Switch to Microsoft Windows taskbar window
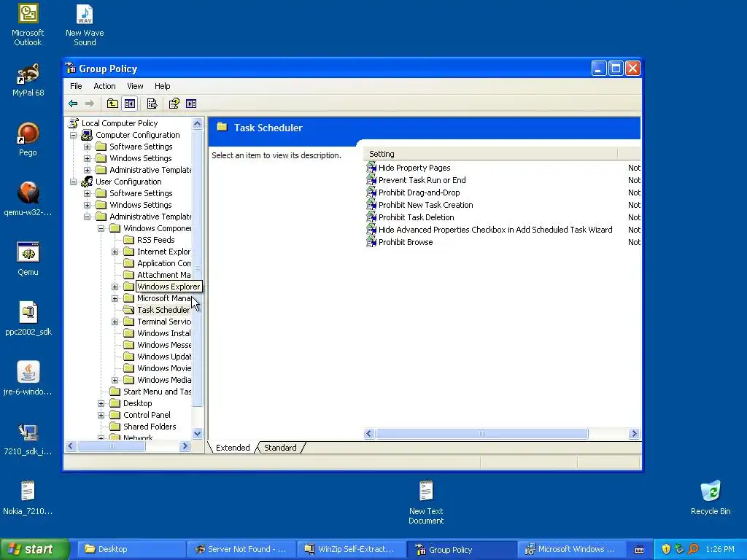Viewport: 747px width, 560px height. [570, 549]
